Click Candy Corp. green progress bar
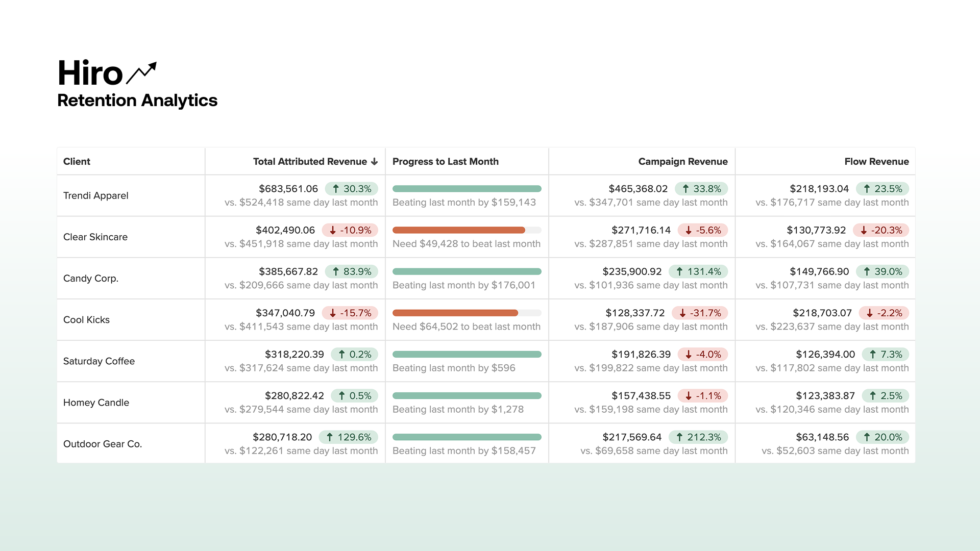Viewport: 980px width, 551px height. pyautogui.click(x=467, y=271)
